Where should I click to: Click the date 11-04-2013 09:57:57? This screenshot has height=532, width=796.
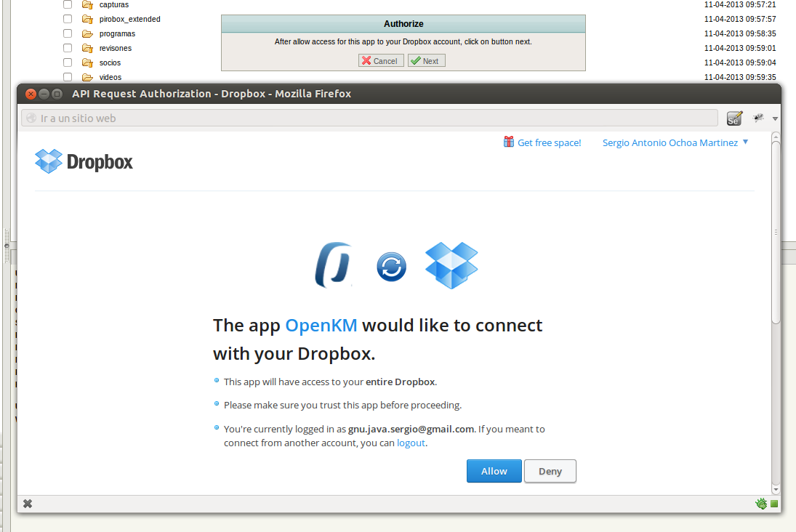pyautogui.click(x=740, y=20)
